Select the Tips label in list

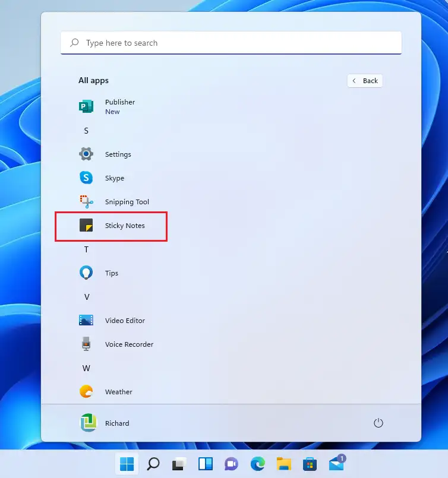(x=112, y=273)
